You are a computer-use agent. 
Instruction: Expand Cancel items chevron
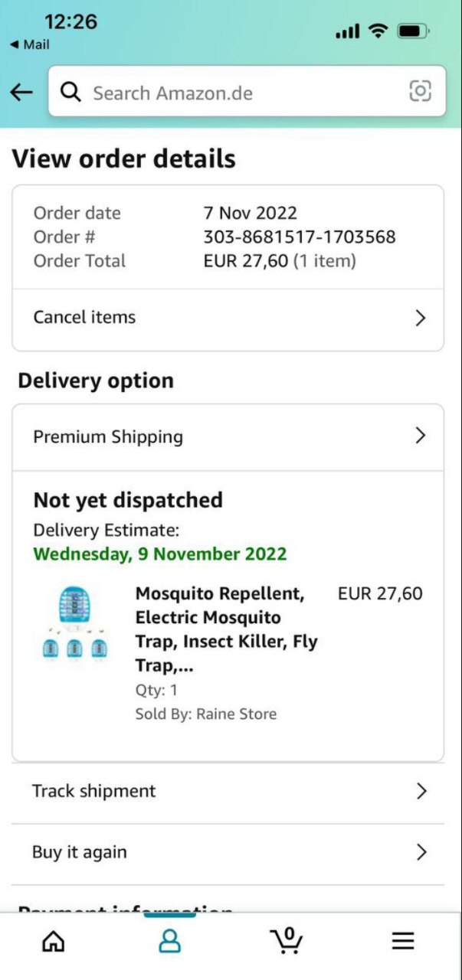coord(420,318)
